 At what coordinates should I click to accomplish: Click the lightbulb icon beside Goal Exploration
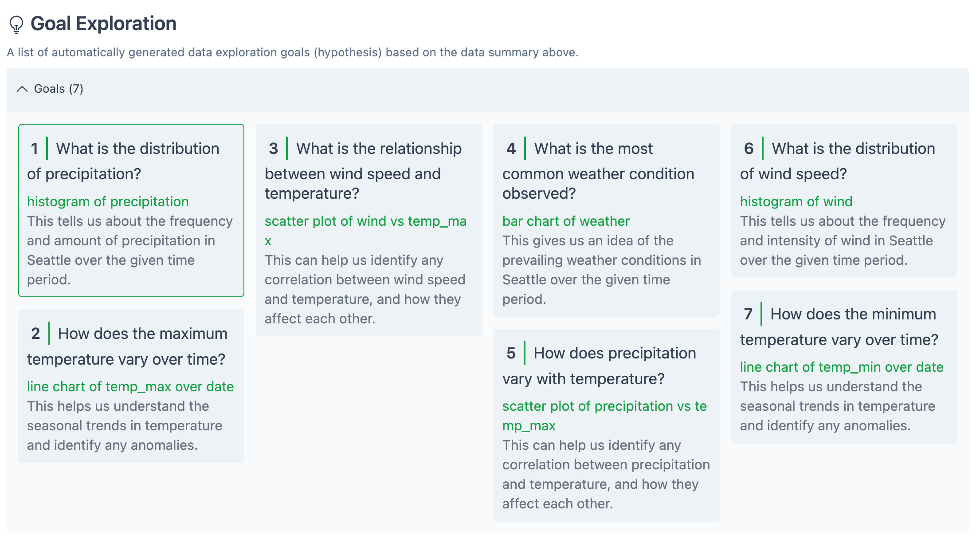click(x=16, y=24)
